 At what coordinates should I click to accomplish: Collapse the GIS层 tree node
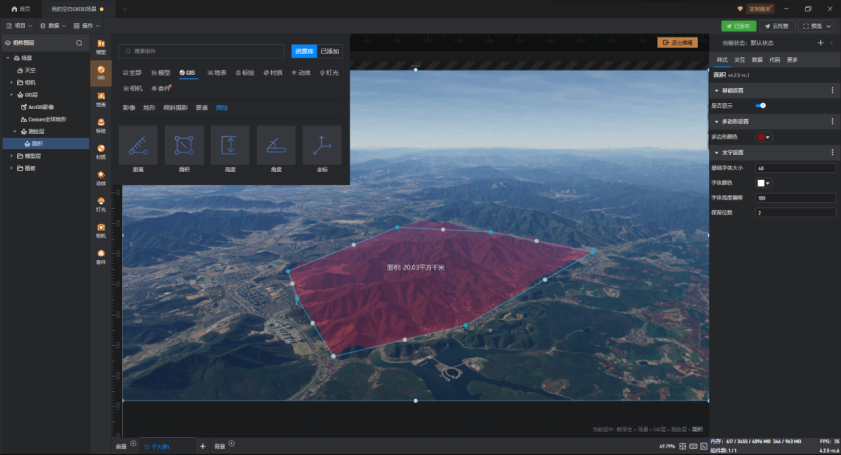click(12, 95)
